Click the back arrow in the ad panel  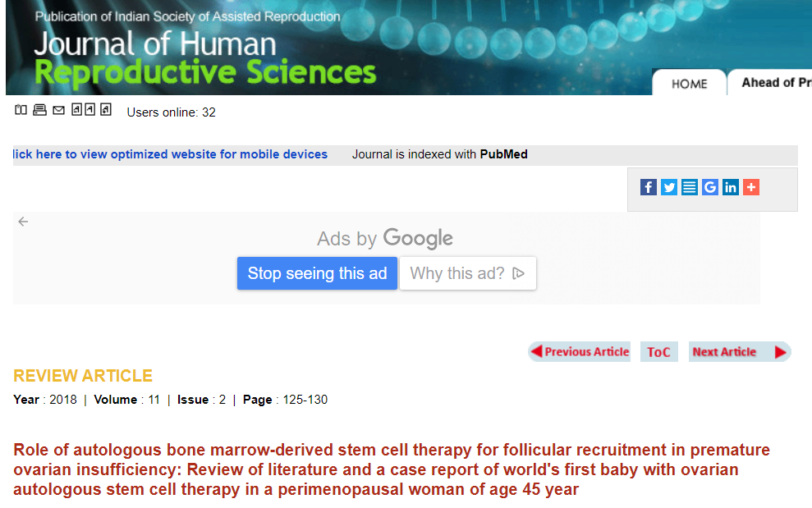click(23, 222)
